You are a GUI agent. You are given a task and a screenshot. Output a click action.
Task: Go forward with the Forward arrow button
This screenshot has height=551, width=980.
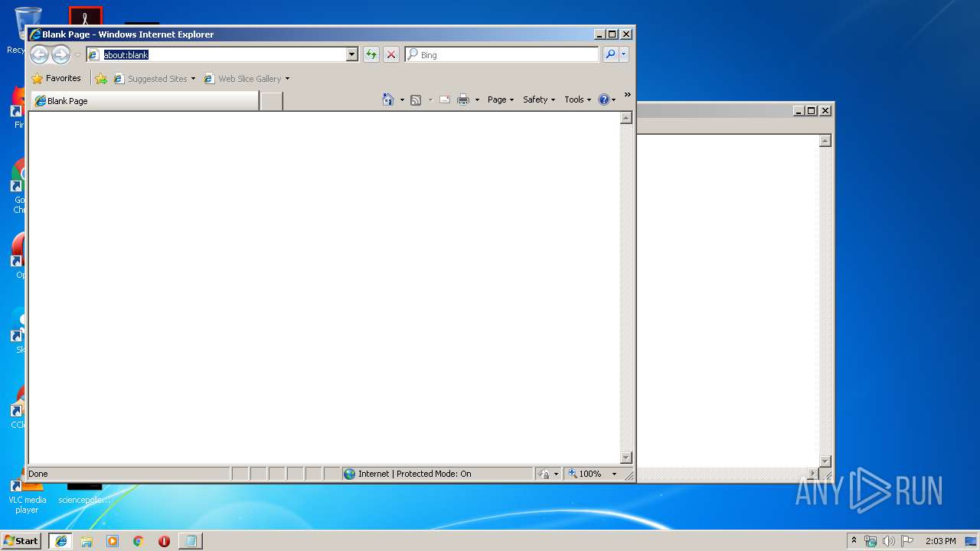pos(60,54)
